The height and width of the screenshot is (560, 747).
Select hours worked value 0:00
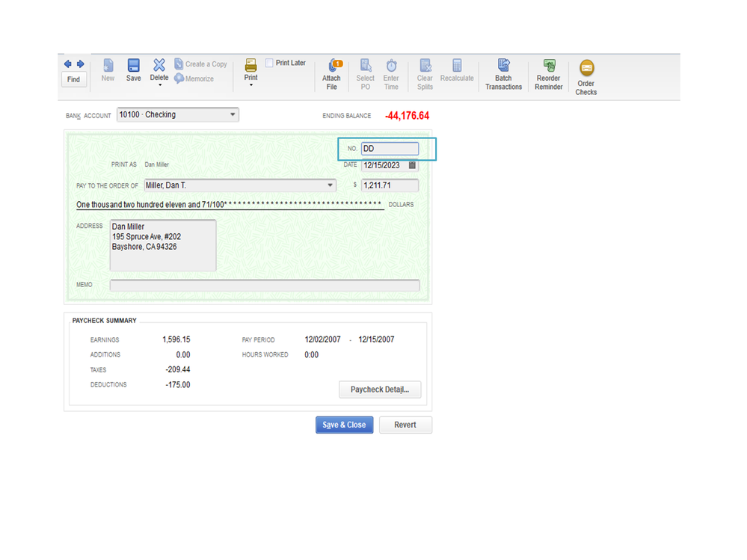312,354
